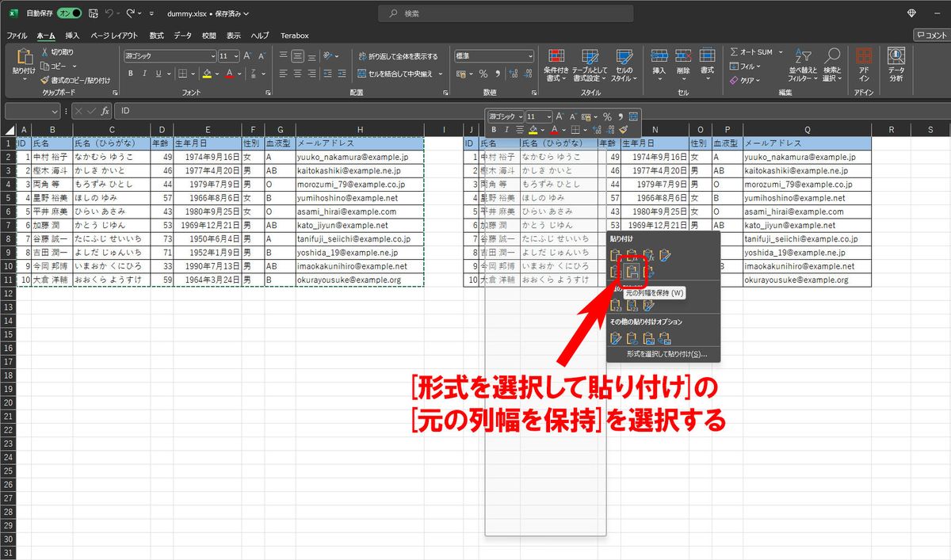This screenshot has height=560, width=951.
Task: Open the AutoSum (オート SUM) dropdown arrow
Action: (x=780, y=52)
